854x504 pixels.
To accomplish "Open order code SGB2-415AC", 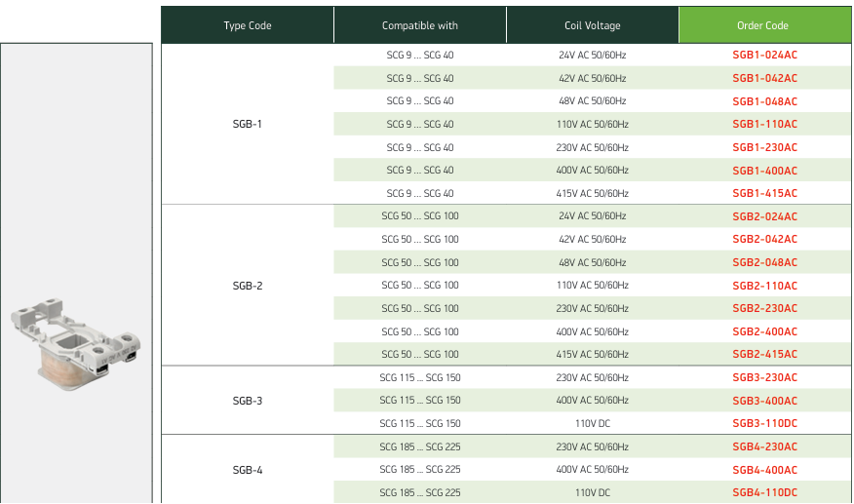I will 764,354.
